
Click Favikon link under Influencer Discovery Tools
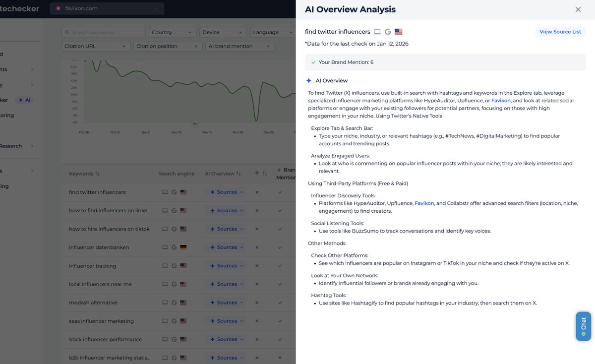point(424,203)
